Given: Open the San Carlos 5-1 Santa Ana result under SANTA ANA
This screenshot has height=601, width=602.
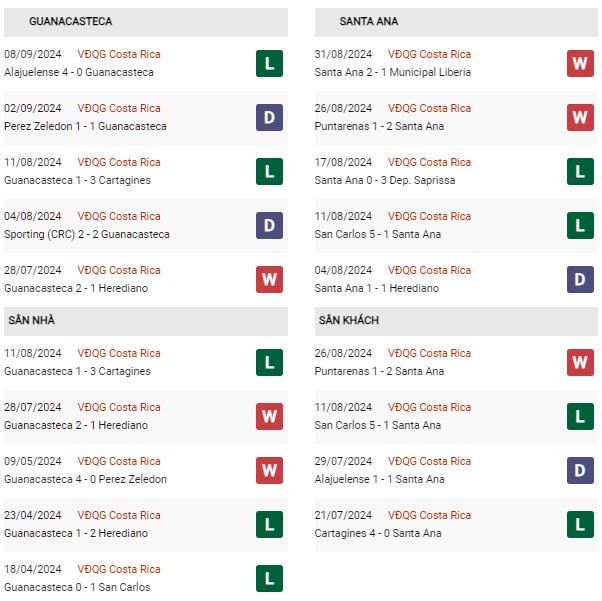Looking at the screenshot, I should (x=377, y=234).
